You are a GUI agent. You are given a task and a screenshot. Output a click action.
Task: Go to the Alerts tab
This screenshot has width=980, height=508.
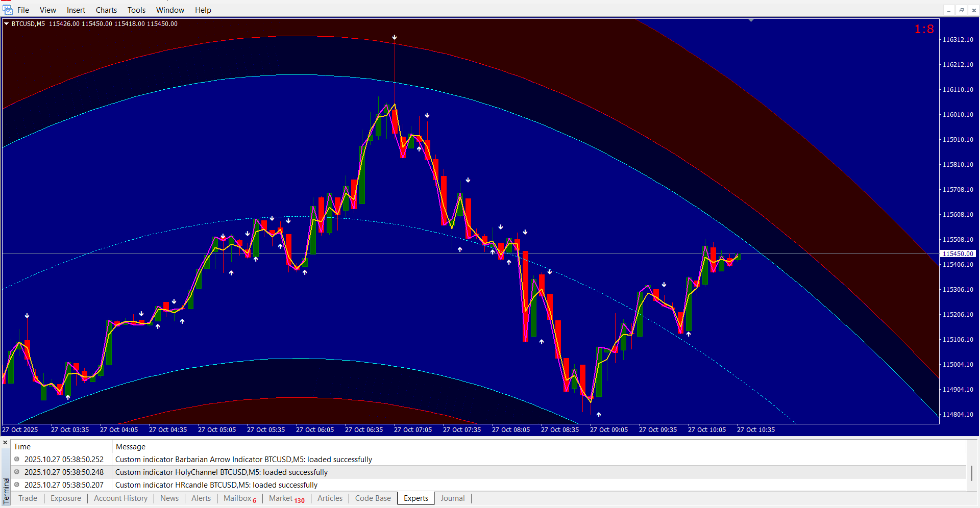point(201,498)
